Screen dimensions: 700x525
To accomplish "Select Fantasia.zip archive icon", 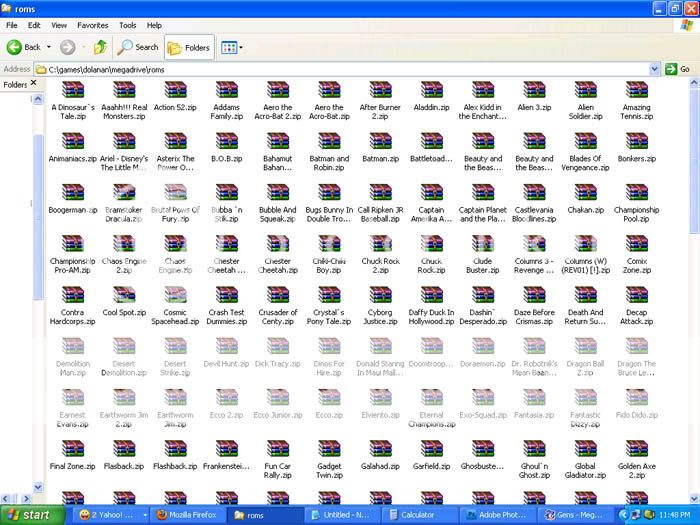I will coord(534,397).
